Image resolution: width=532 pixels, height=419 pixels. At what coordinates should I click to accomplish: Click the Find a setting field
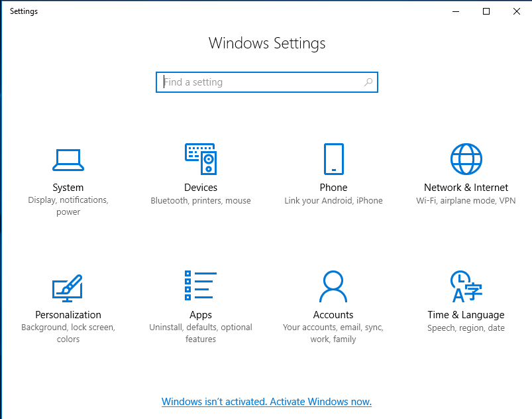pyautogui.click(x=267, y=82)
